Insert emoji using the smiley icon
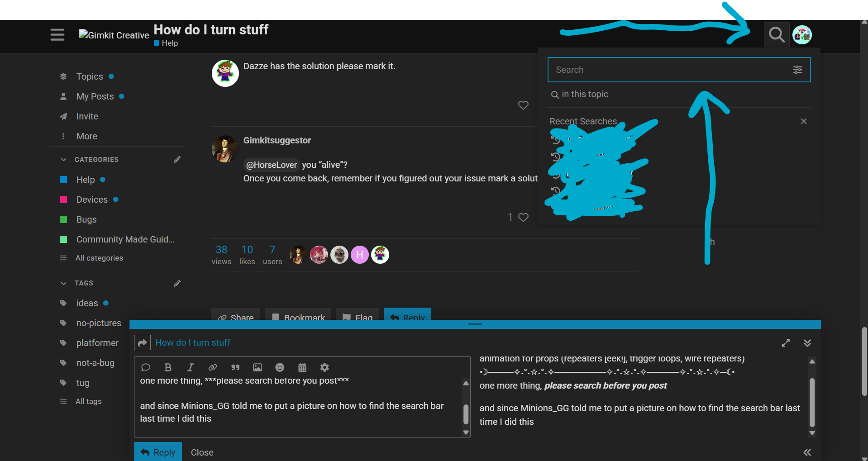868x461 pixels. (280, 367)
